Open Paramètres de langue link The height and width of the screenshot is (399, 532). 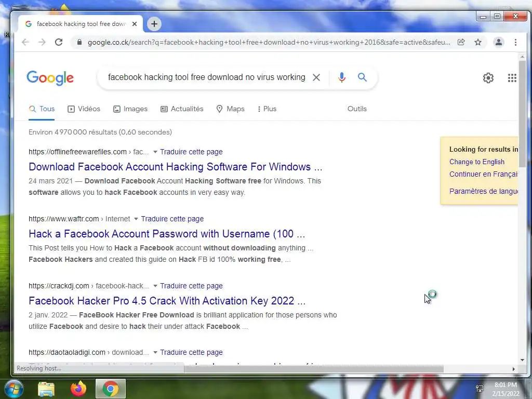pos(484,191)
